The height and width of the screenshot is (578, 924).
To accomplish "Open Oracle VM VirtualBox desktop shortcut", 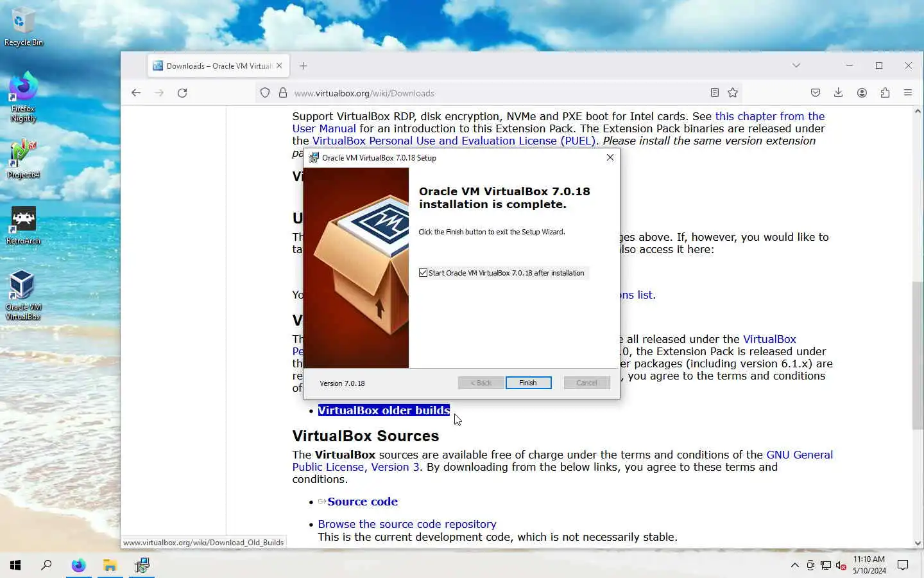I will 23,295.
